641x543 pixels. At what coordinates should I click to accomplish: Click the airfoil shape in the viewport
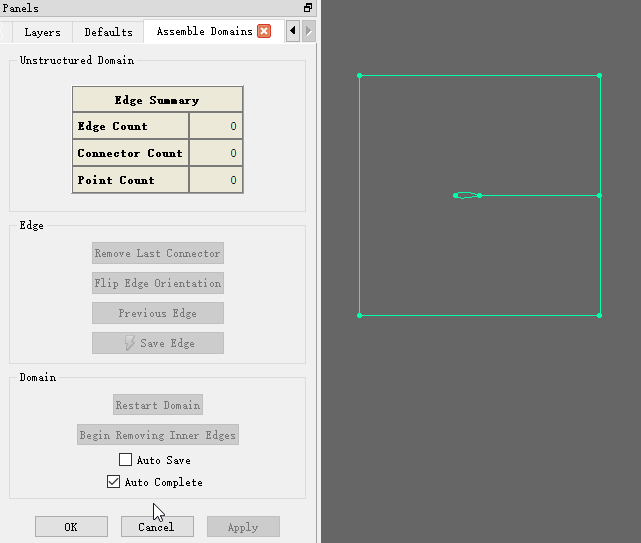point(466,195)
